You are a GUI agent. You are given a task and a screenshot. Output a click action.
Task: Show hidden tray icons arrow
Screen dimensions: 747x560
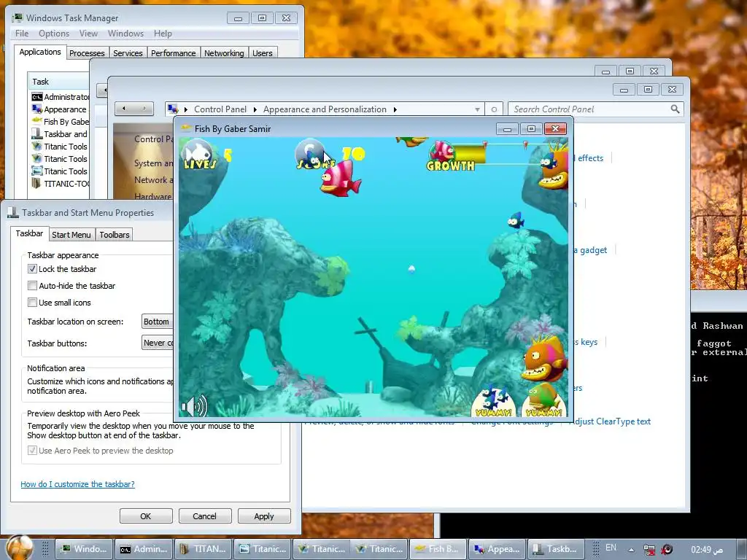[631, 550]
